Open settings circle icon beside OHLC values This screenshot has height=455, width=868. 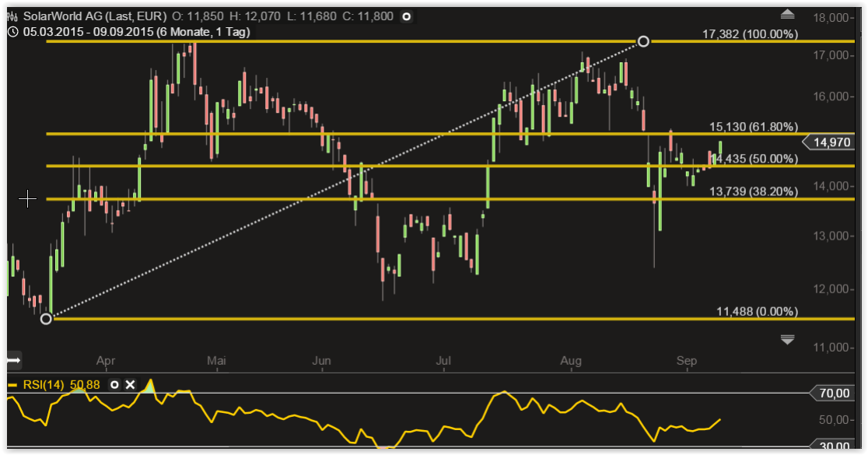406,16
